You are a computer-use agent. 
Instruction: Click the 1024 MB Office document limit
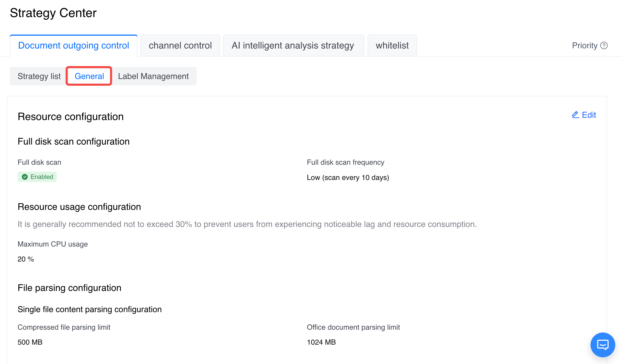[321, 342]
